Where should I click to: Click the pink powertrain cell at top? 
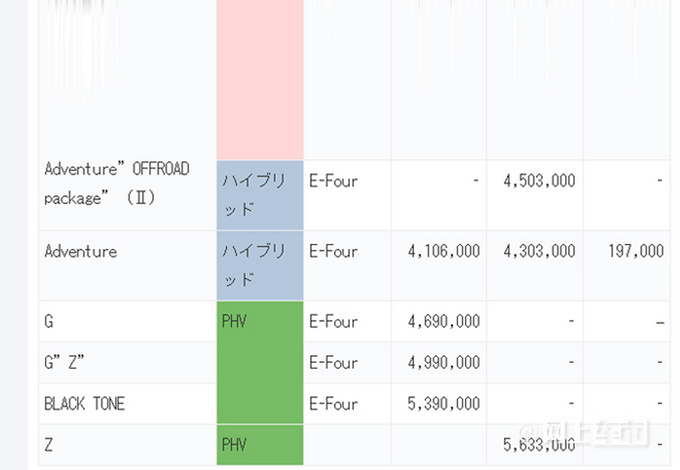point(260,79)
